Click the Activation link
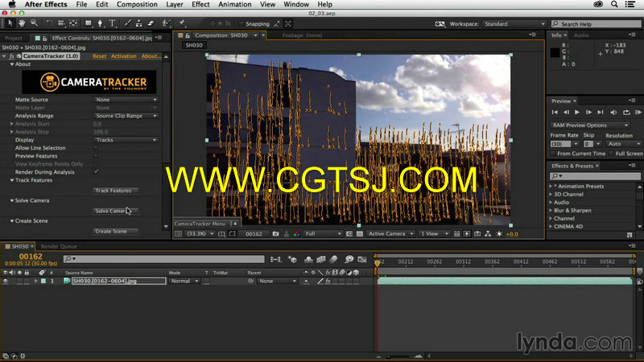Image resolution: width=644 pixels, height=362 pixels. coord(124,56)
